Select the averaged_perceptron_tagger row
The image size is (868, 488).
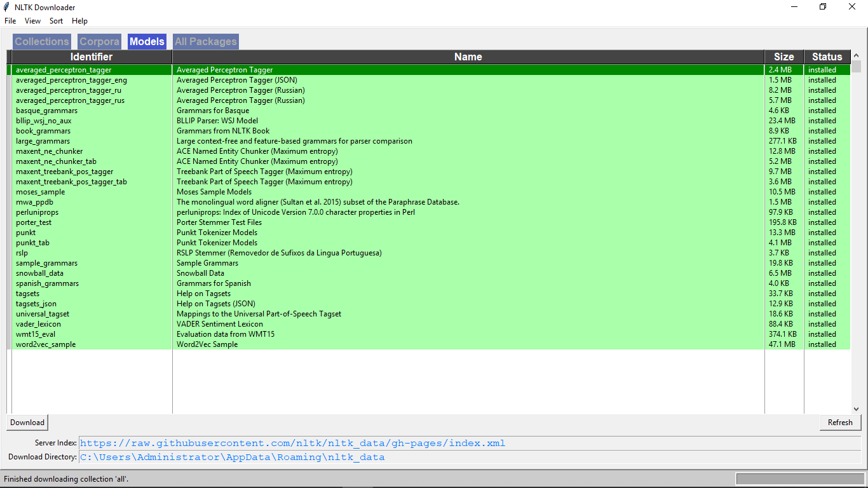coord(431,70)
